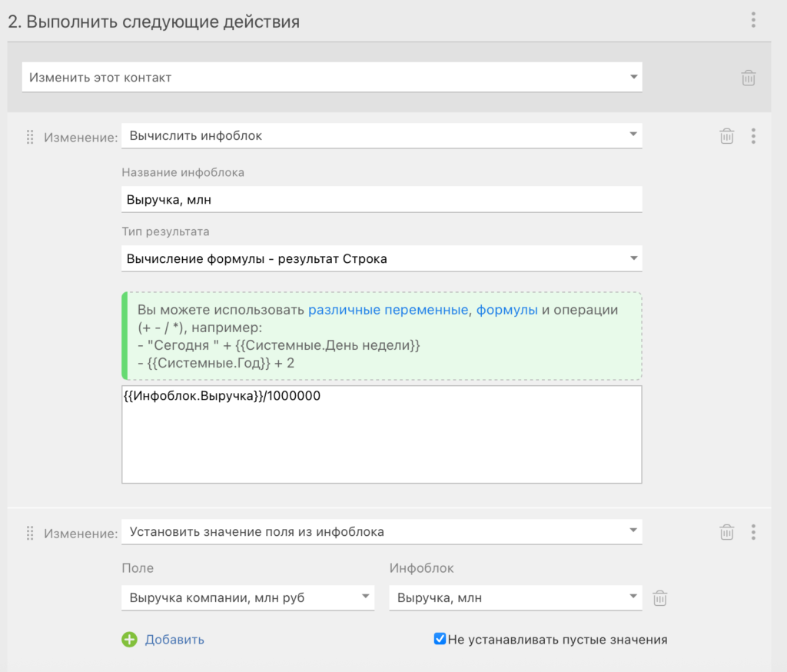Toggle 'Не устанавливать пустые значения' checkbox

click(440, 639)
